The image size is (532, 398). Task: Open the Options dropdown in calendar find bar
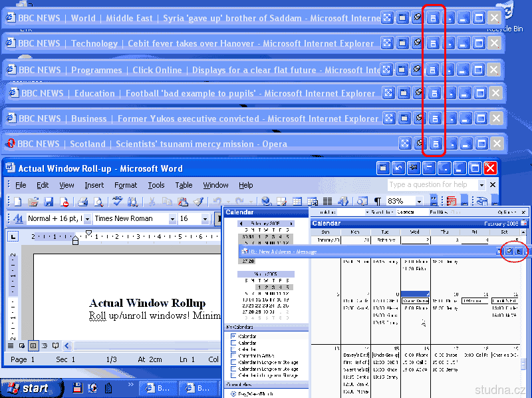click(507, 212)
